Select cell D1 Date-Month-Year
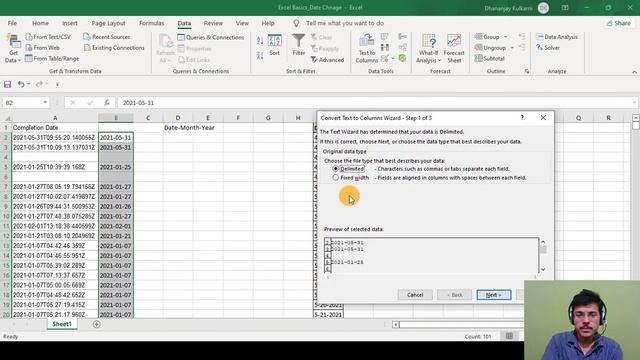Viewport: 640px width, 360px height. [178, 128]
